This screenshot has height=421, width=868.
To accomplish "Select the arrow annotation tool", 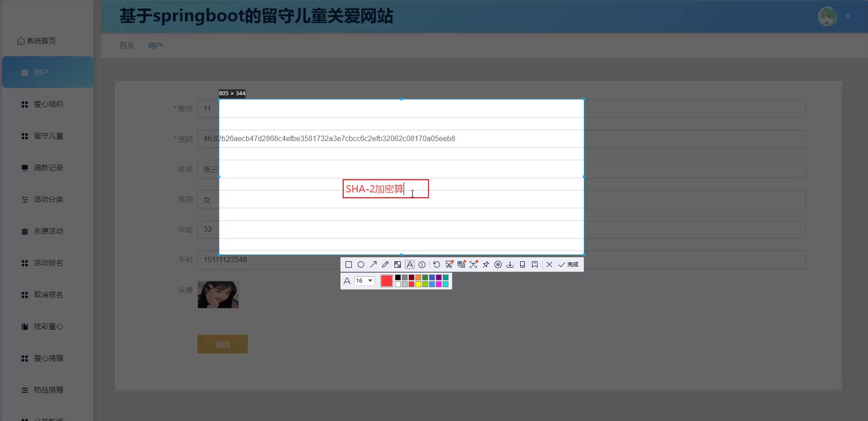I will pyautogui.click(x=373, y=264).
